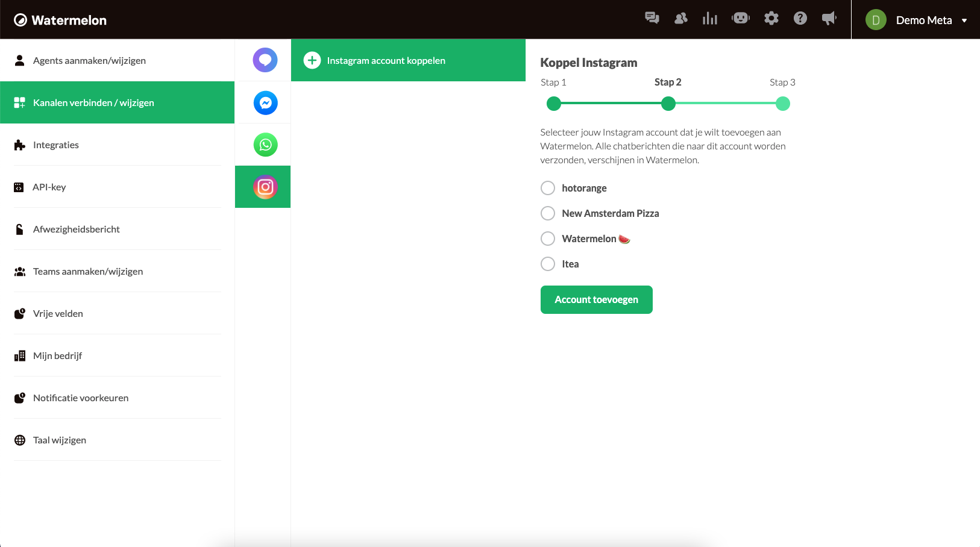Click the Notificatie voorkeuren icon
The width and height of the screenshot is (980, 547).
point(20,398)
